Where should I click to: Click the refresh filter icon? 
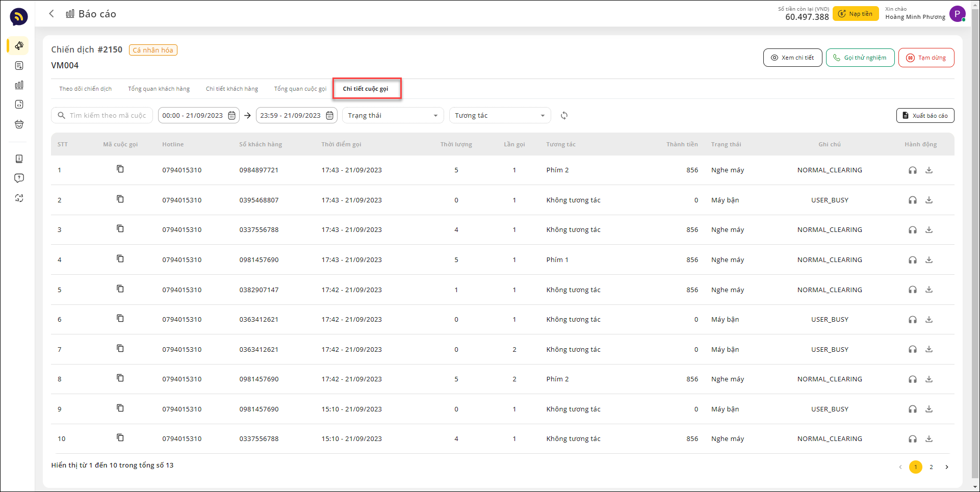[x=564, y=116]
